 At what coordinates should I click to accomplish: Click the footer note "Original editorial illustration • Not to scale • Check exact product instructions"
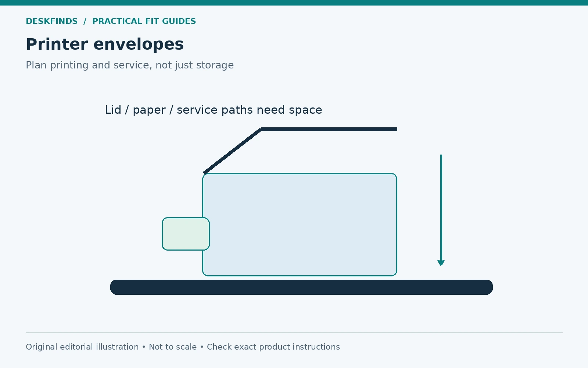pos(183,347)
